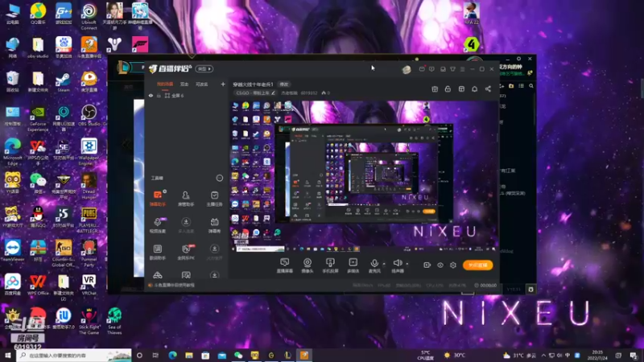Open Ubisoft Connect desktop shortcut
This screenshot has height=362, width=644.
pos(89,16)
